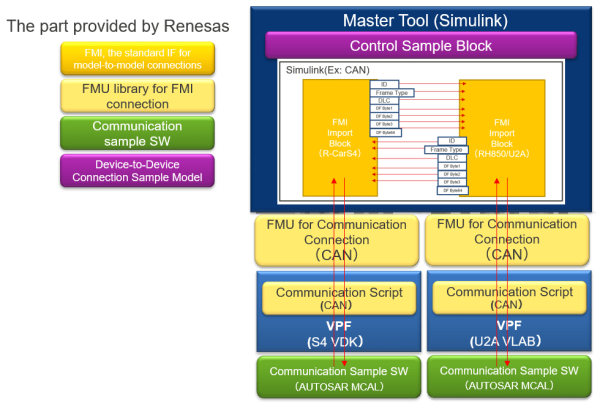Click the green 'Communication sample SW' legend box
This screenshot has width=600, height=407.
pyautogui.click(x=137, y=133)
